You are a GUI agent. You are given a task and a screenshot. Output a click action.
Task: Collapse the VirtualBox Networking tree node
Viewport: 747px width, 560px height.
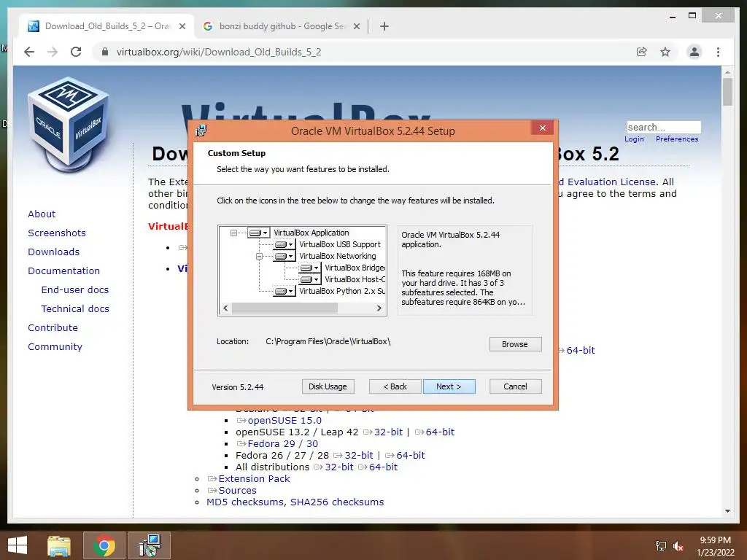[x=259, y=256]
